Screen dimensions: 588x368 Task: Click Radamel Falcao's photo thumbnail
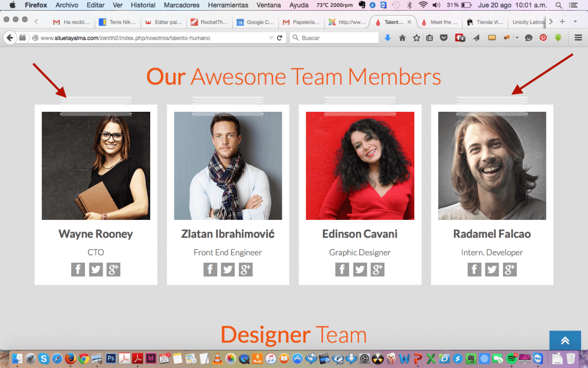492,165
